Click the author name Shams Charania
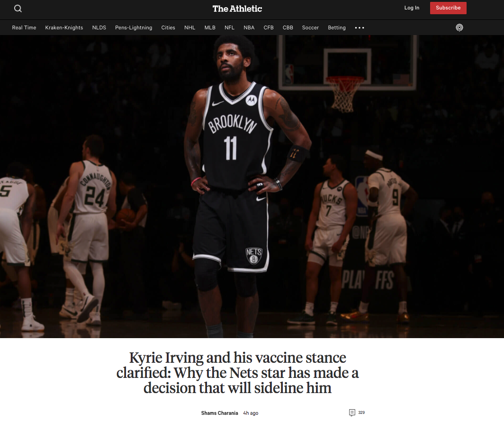This screenshot has width=504, height=421. tap(219, 413)
